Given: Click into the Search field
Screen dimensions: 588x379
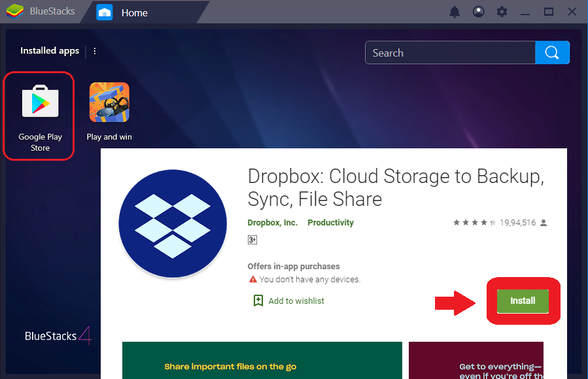Looking at the screenshot, I should point(450,53).
